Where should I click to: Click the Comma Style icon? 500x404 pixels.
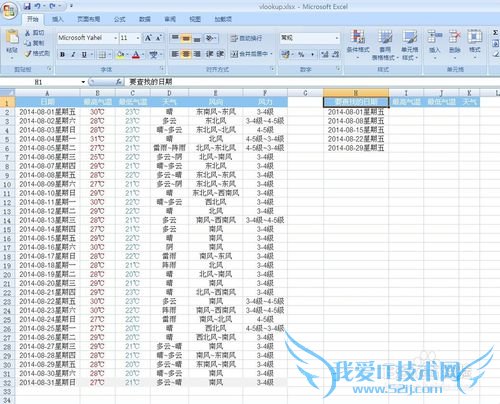(x=312, y=54)
